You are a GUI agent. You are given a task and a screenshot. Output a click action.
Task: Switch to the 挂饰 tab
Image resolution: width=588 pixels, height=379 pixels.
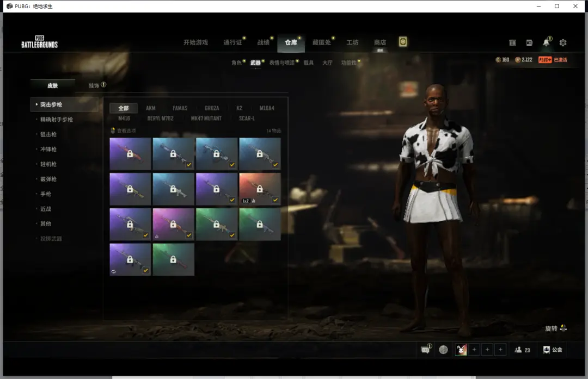94,85
